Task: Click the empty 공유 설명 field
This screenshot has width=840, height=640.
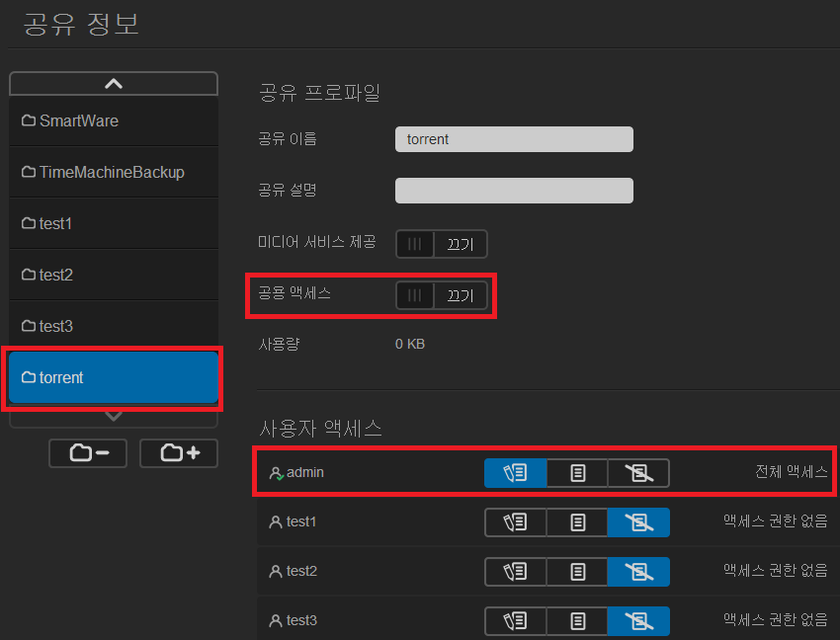Action: click(514, 191)
